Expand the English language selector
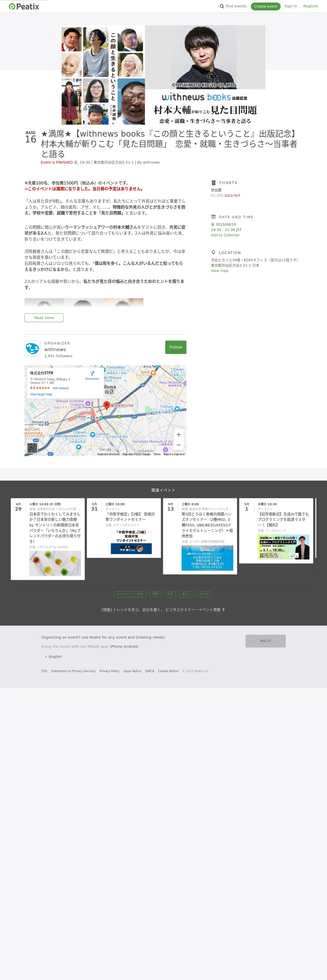 pyautogui.click(x=53, y=657)
